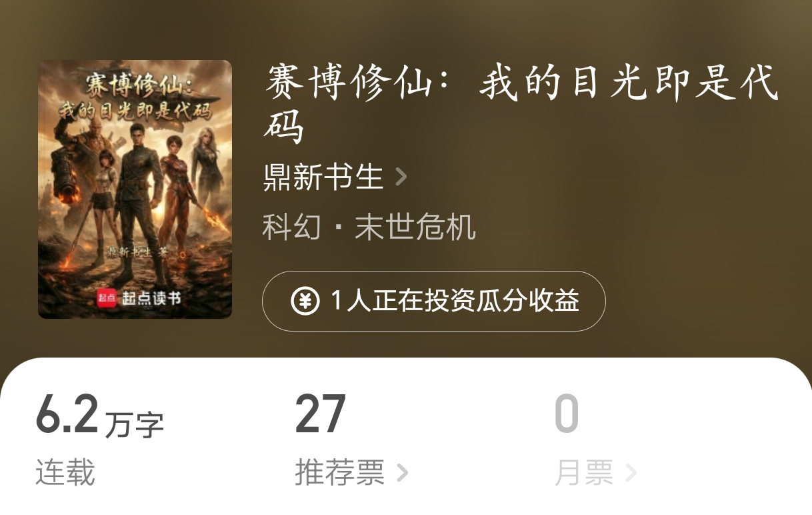812x515 pixels.
Task: Tap the 连载 serialization status label
Action: (x=65, y=473)
